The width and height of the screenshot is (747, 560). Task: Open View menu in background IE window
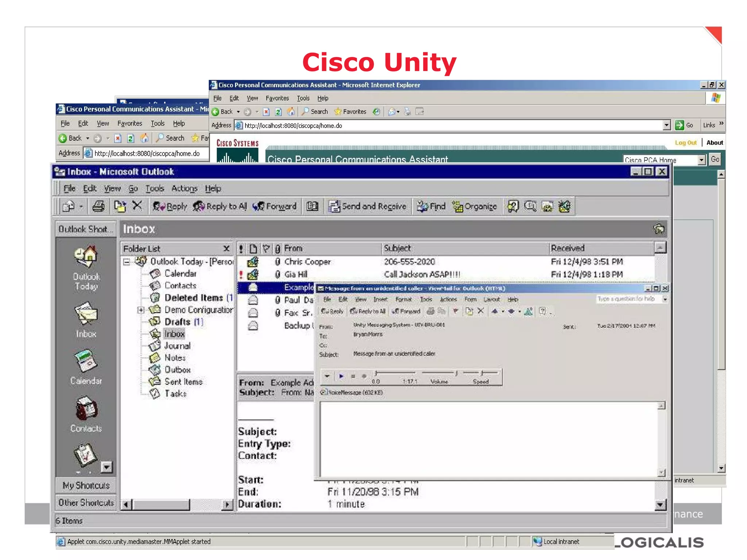103,123
